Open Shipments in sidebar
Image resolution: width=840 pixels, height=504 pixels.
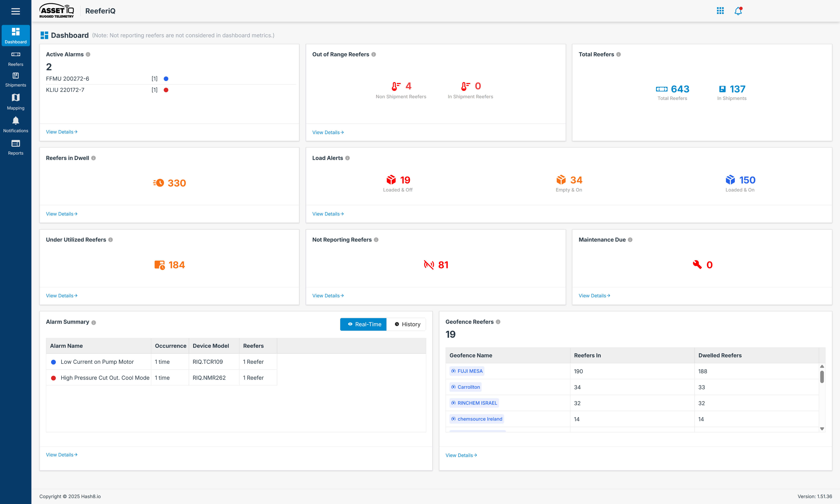coord(16,80)
